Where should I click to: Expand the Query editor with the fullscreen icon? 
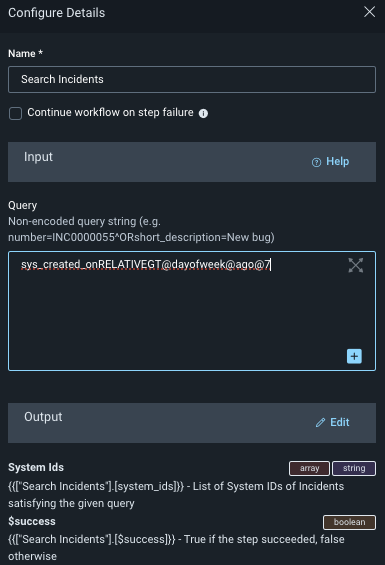[x=355, y=266]
